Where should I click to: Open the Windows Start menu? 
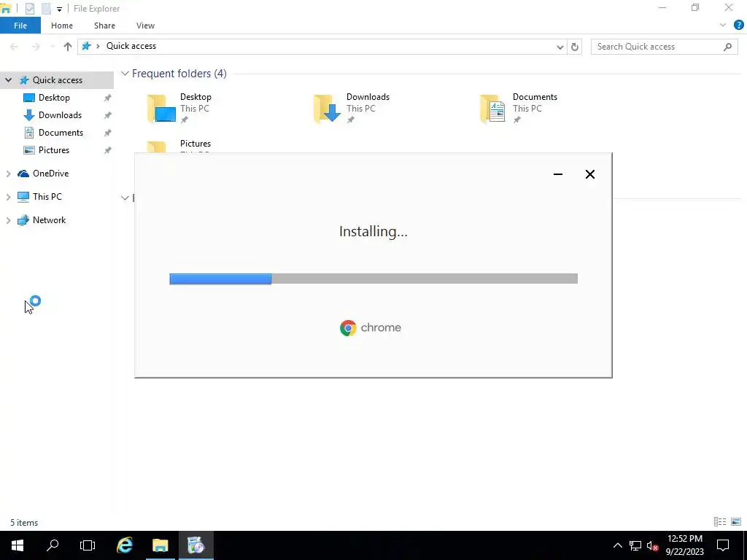click(x=18, y=545)
